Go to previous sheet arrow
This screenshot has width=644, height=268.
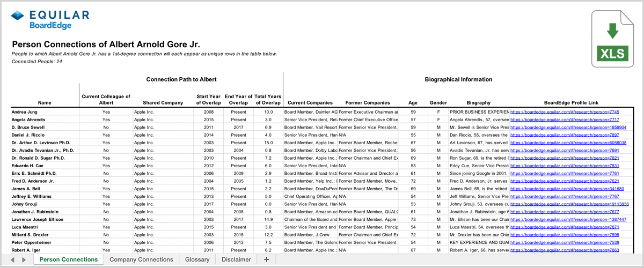point(12,260)
